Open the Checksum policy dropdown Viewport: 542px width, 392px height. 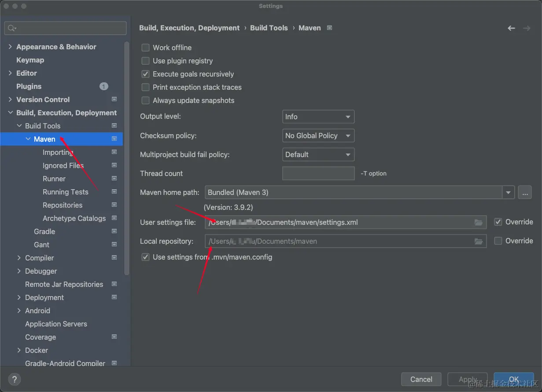[318, 136]
